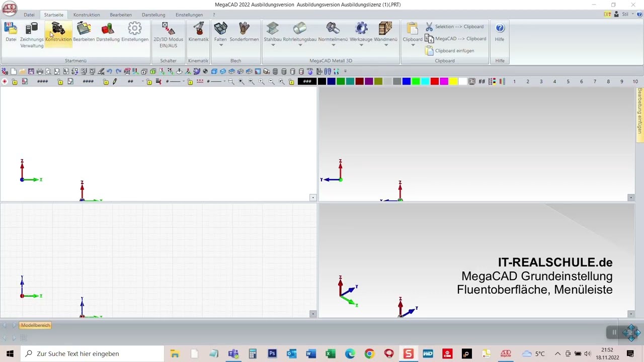Click the Falten sheet-metal icon

(x=220, y=29)
